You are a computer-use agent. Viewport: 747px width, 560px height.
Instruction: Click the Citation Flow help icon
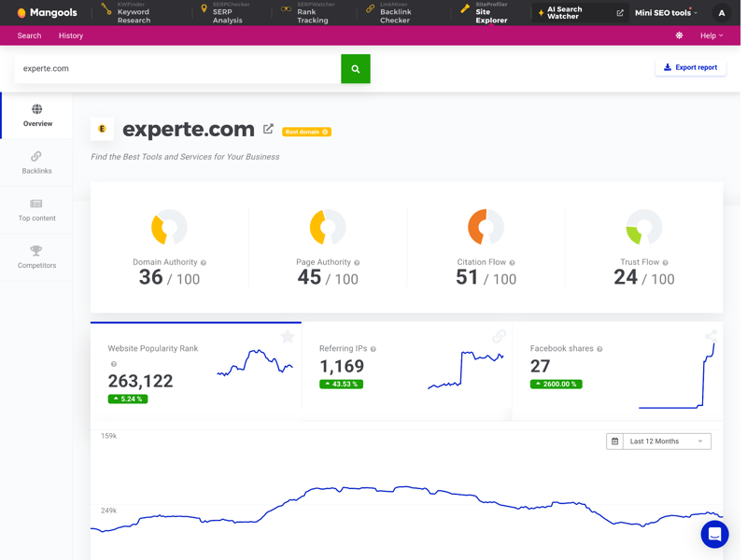coord(512,263)
